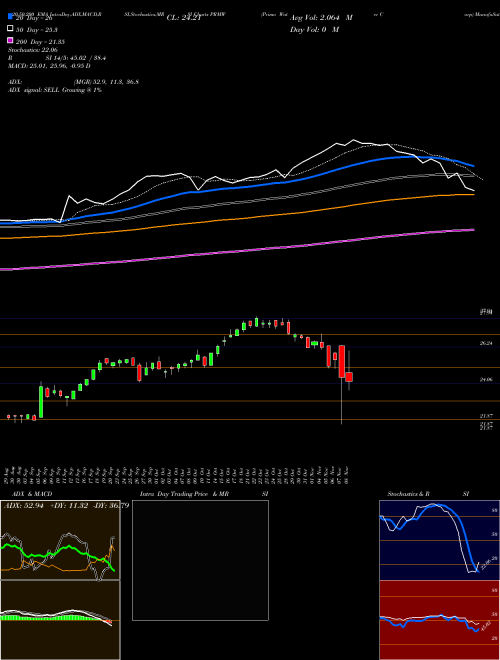
Task: Click the long-wick red candlestick hitting the low
Action: 342,362
